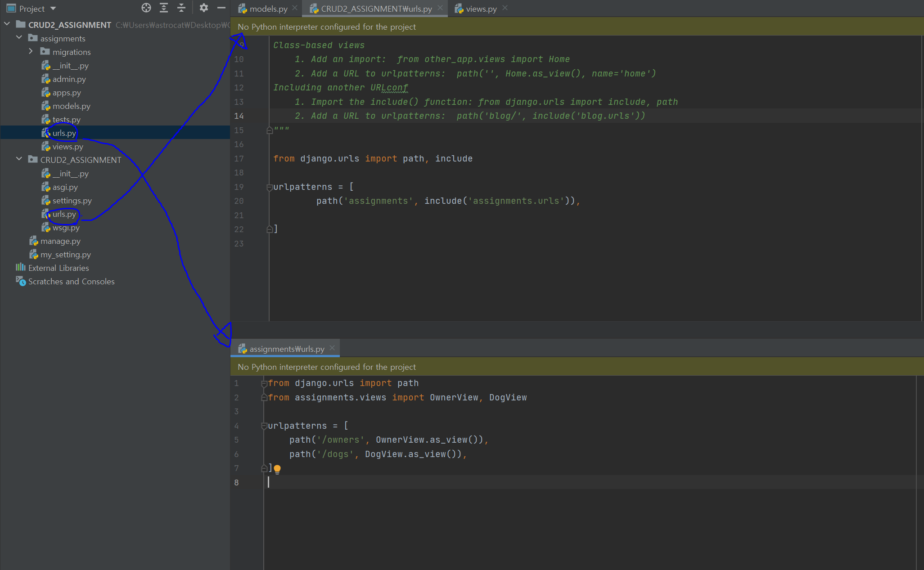Click the locate/select opened file target icon
Screen dimensions: 924x570
click(x=146, y=8)
